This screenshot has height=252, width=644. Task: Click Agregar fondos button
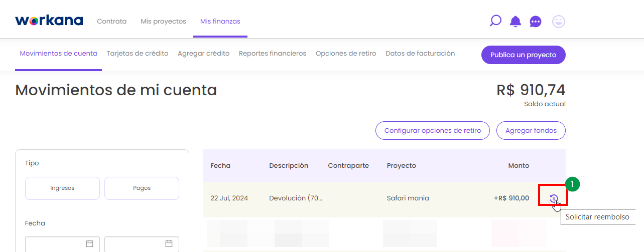pyautogui.click(x=531, y=131)
